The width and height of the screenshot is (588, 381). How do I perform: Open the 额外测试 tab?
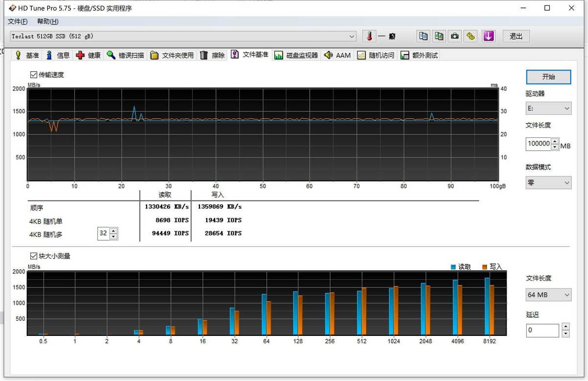tap(419, 55)
